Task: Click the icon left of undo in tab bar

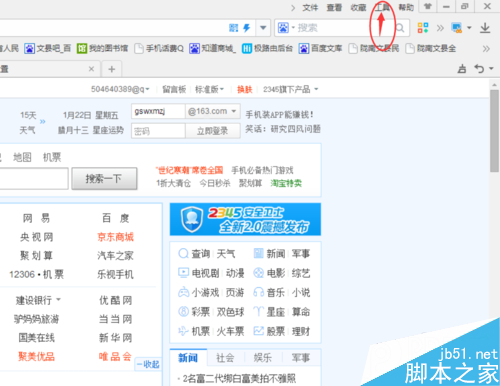Action: coord(462,69)
